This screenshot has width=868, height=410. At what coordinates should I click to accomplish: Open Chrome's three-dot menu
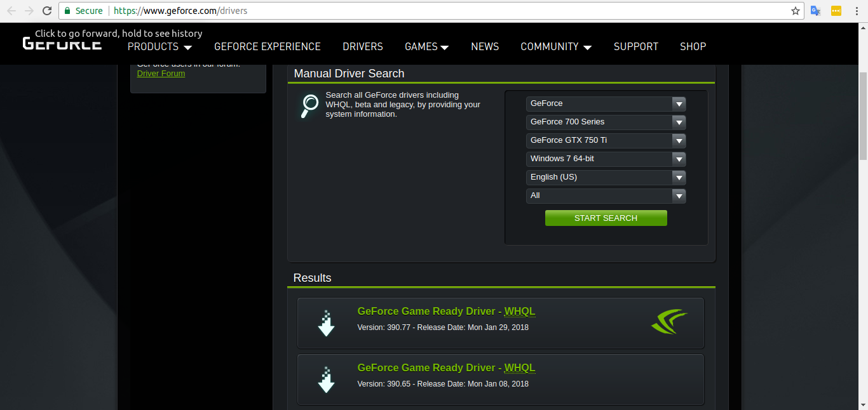tap(855, 11)
